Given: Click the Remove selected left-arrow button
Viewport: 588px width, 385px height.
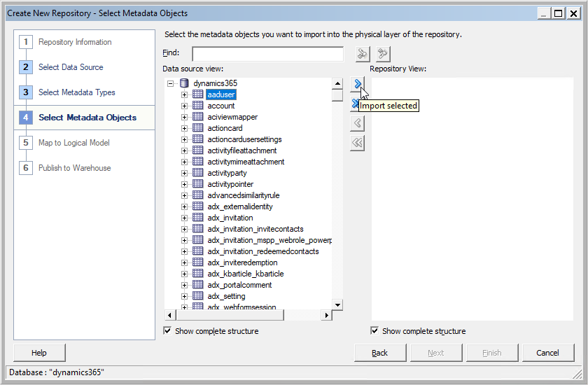Looking at the screenshot, I should click(x=358, y=124).
